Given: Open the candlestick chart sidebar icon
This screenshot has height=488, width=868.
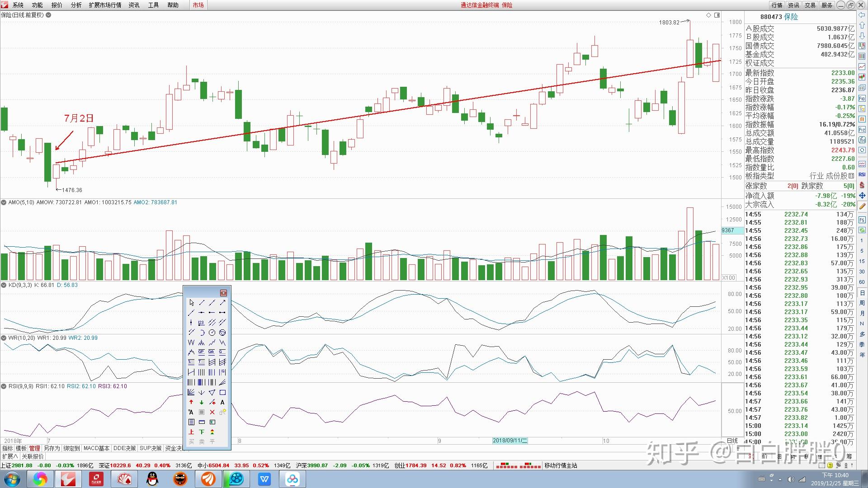Looking at the screenshot, I should click(862, 77).
